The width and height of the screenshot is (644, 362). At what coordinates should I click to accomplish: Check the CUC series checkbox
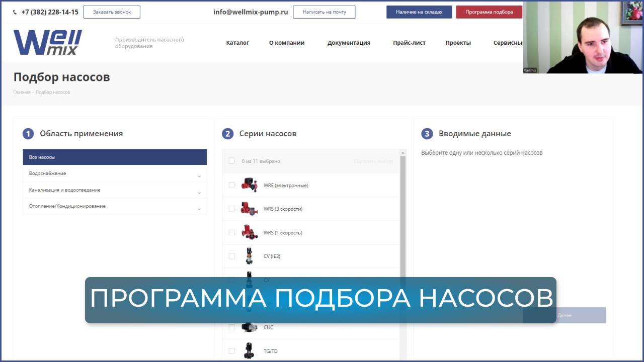pos(231,327)
